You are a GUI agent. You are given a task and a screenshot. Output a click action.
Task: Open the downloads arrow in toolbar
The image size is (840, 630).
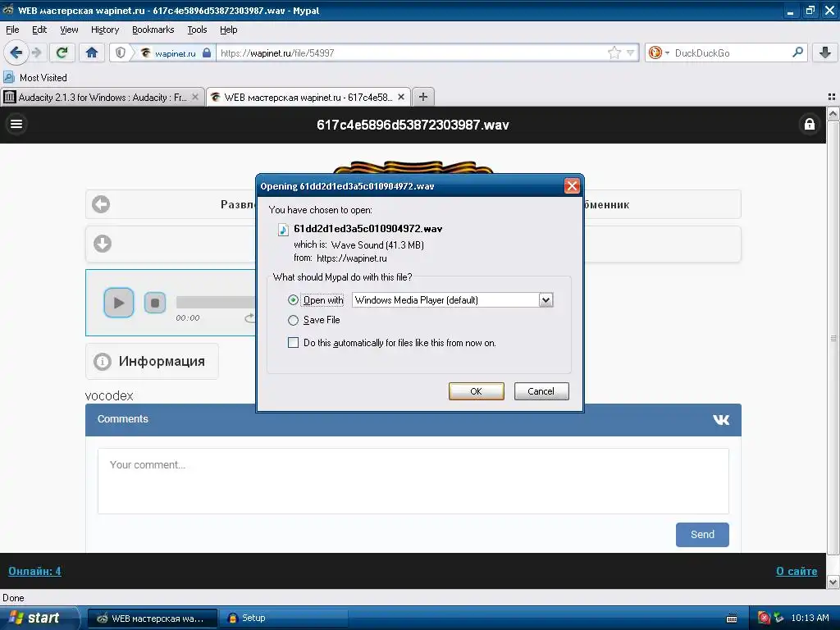(825, 52)
